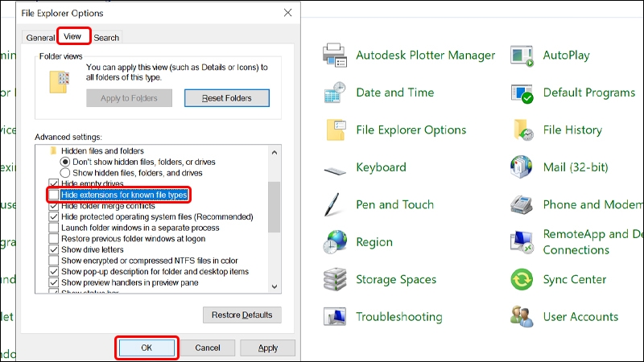Viewport: 644px width, 362px height.
Task: Click the File Explorer Options folder icon
Action: click(x=336, y=130)
